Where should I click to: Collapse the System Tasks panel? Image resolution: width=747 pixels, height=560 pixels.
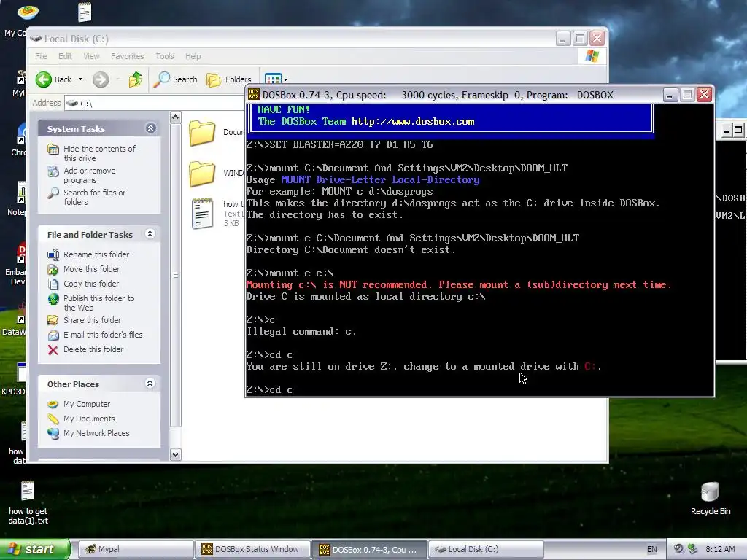[150, 128]
